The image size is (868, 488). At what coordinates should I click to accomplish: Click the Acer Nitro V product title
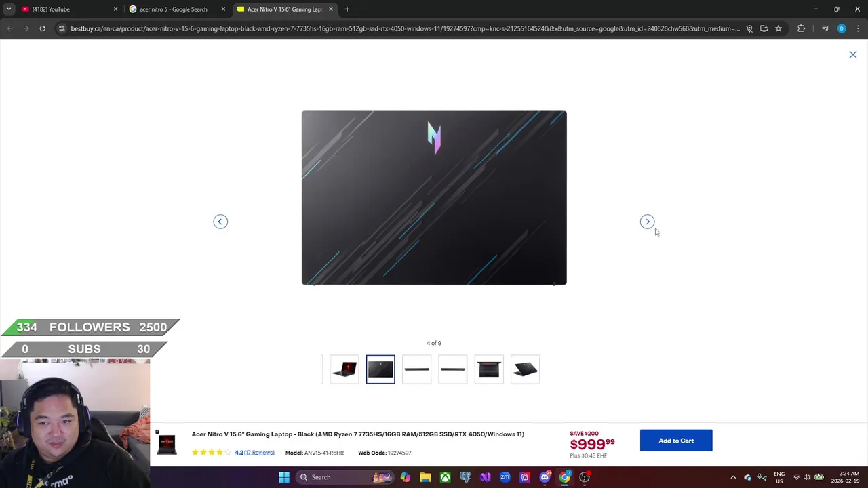point(358,434)
